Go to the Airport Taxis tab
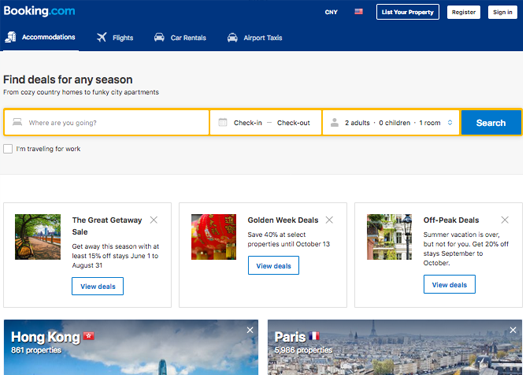The width and height of the screenshot is (523, 375). click(x=255, y=38)
